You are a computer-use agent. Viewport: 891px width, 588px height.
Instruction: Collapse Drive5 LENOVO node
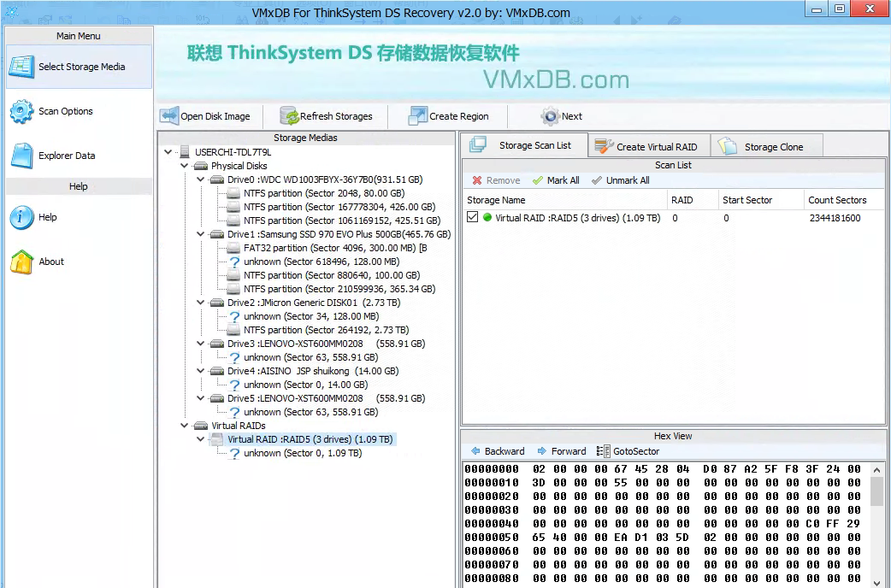(x=201, y=398)
